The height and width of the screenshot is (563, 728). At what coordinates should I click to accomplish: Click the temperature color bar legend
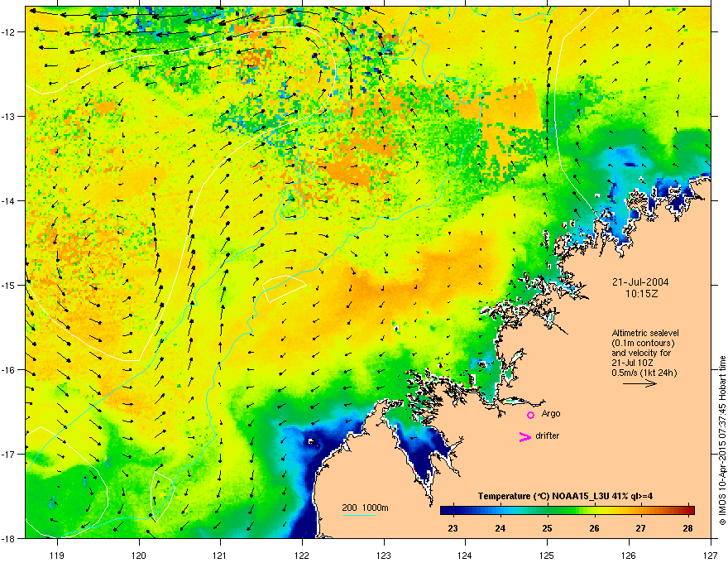(x=567, y=510)
